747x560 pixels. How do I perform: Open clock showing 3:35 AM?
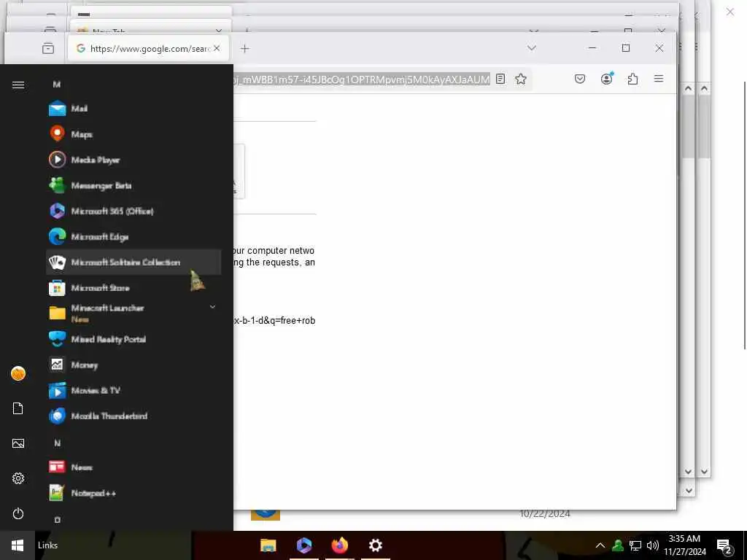pos(684,545)
